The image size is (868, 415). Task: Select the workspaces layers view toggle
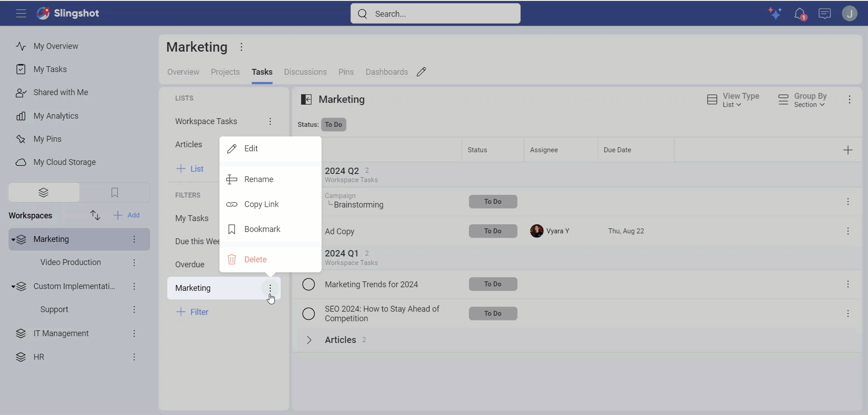click(x=44, y=193)
